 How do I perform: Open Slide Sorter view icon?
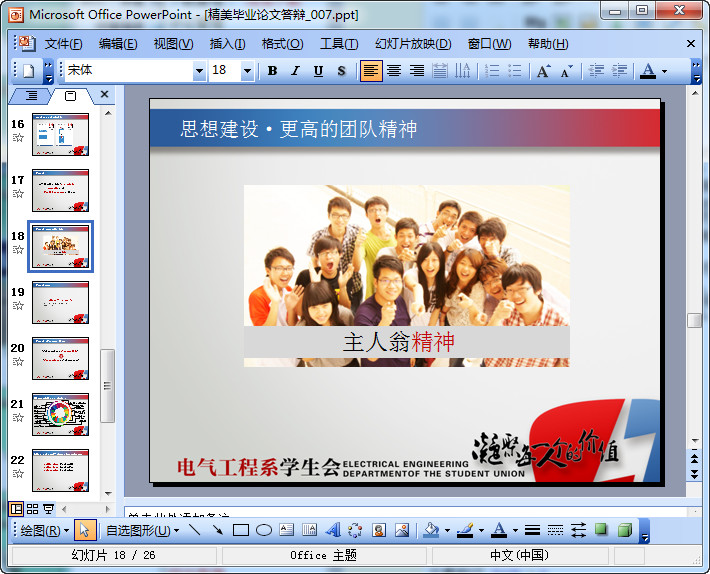point(32,509)
